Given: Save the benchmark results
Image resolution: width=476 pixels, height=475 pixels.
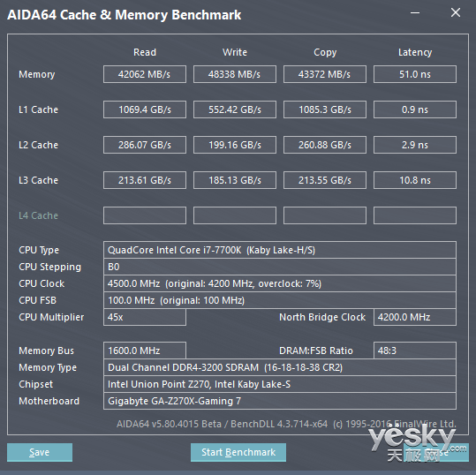Looking at the screenshot, I should point(40,452).
